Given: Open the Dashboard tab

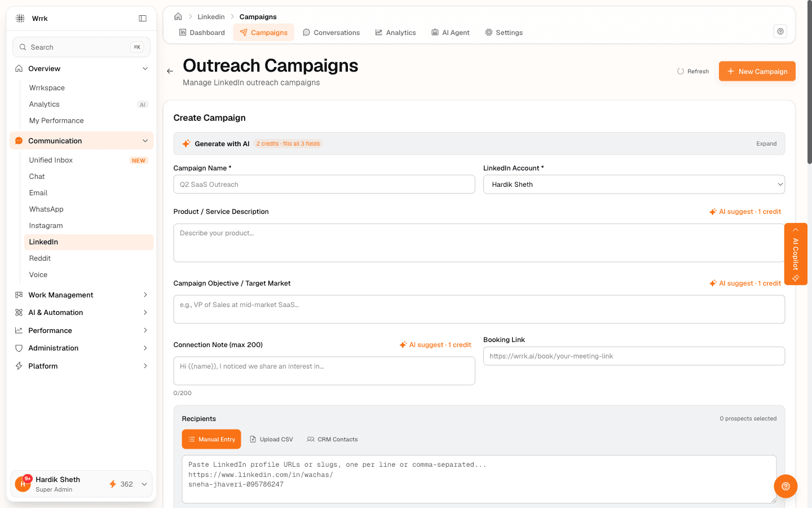Looking at the screenshot, I should coord(202,33).
